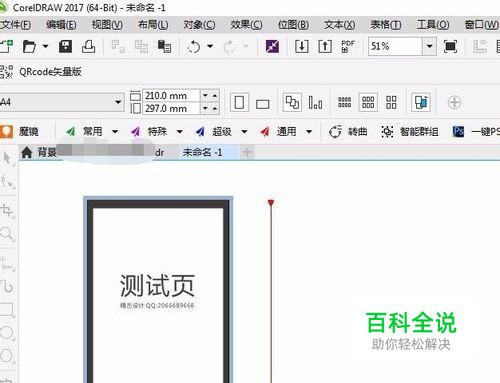Image resolution: width=500 pixels, height=383 pixels.
Task: Toggle the blue page options icon
Action: pyautogui.click(x=421, y=102)
